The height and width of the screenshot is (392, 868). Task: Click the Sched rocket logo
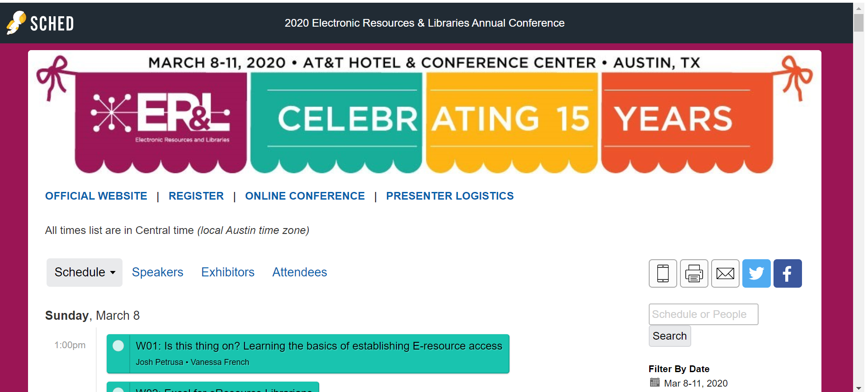click(40, 23)
